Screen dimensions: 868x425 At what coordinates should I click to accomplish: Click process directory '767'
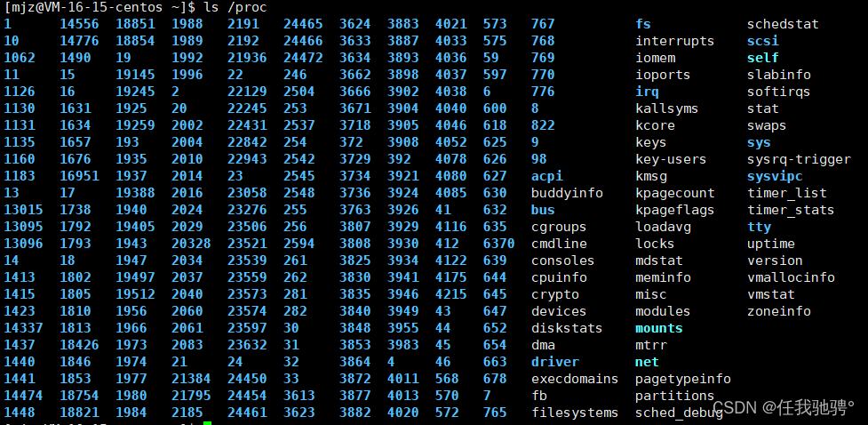pyautogui.click(x=543, y=24)
